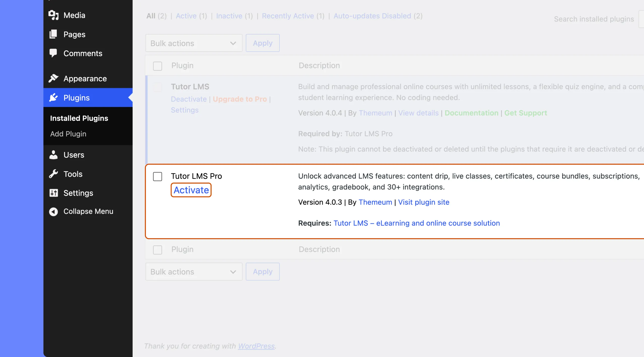The image size is (644, 357).
Task: Open the top Bulk actions dropdown
Action: 194,43
